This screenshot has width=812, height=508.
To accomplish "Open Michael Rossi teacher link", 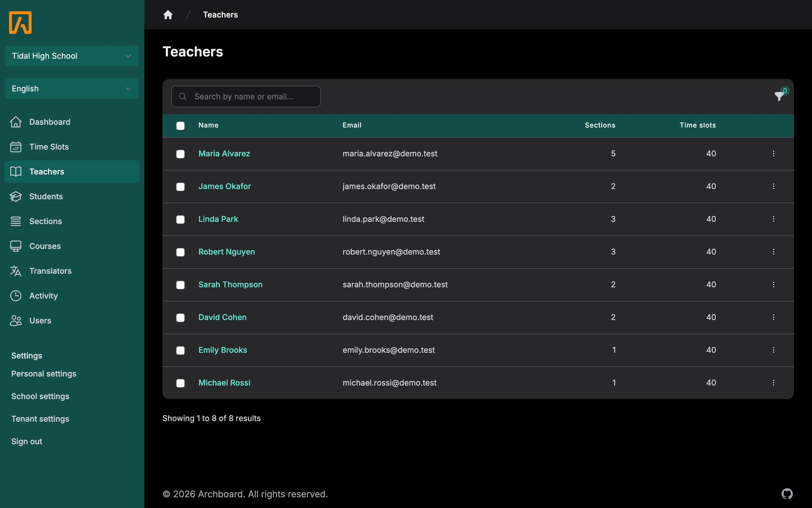I will (x=224, y=383).
